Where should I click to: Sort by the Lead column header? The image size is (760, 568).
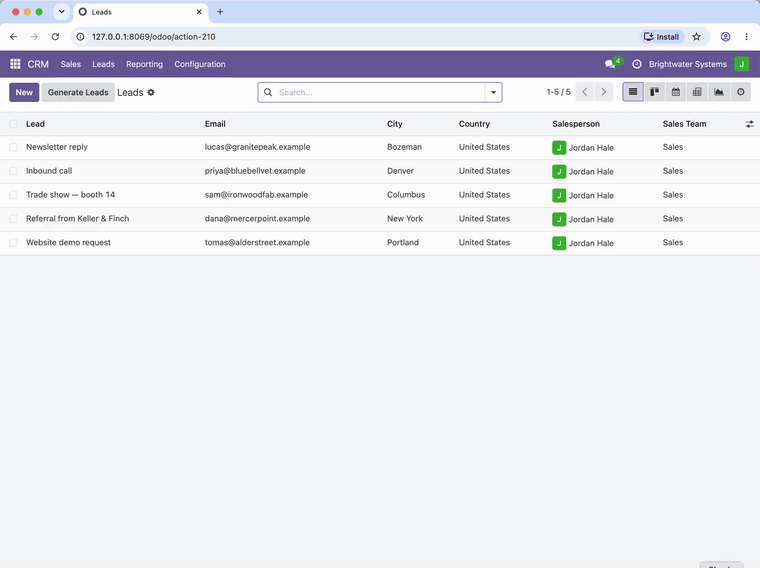click(35, 124)
